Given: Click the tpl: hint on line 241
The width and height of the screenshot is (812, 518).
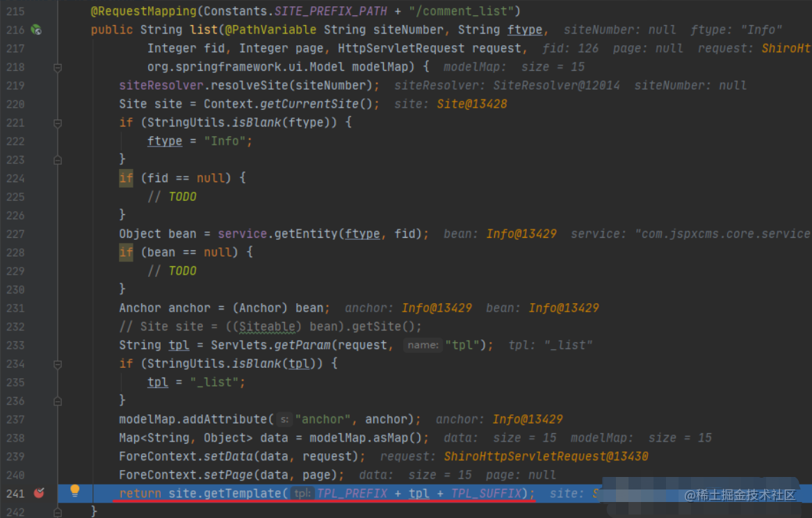Looking at the screenshot, I should [302, 494].
